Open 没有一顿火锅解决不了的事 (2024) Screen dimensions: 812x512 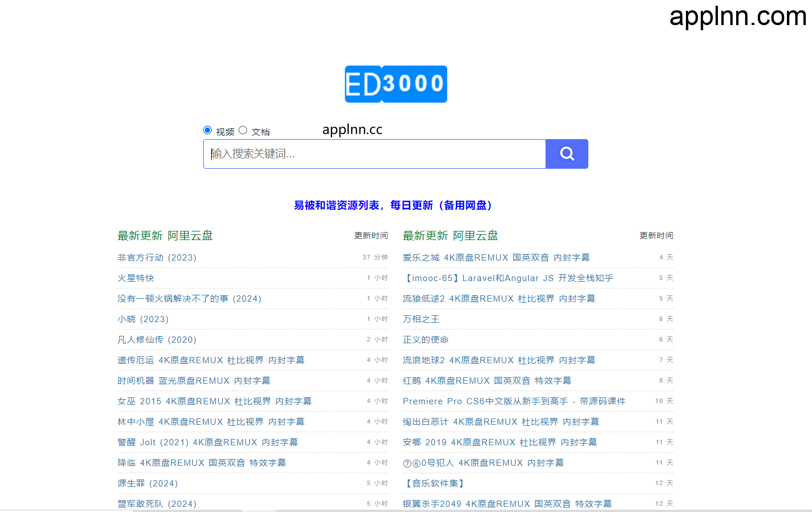point(189,298)
